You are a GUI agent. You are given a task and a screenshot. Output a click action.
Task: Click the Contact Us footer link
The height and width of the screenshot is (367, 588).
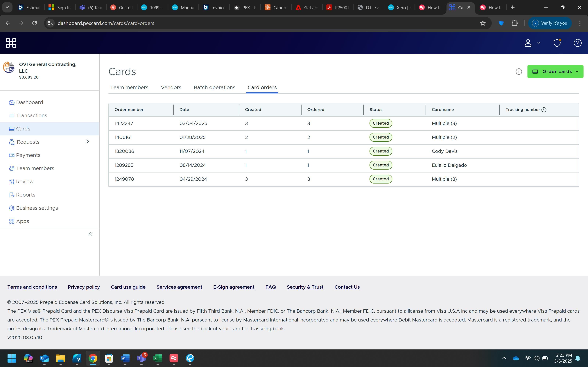(347, 287)
